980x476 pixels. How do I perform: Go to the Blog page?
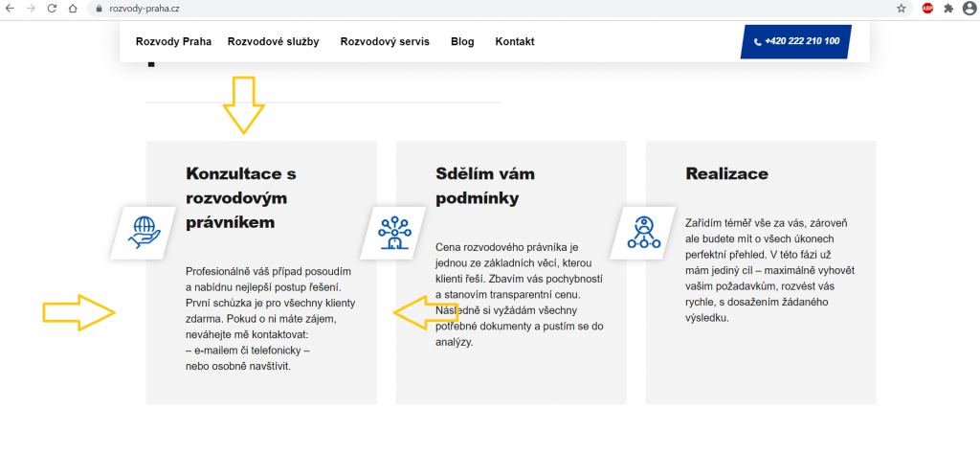click(x=462, y=41)
